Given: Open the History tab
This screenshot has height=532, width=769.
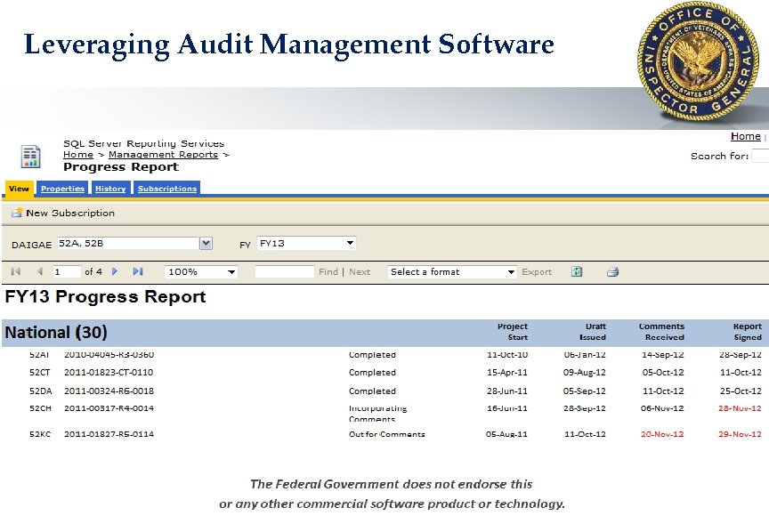Looking at the screenshot, I should tap(110, 189).
